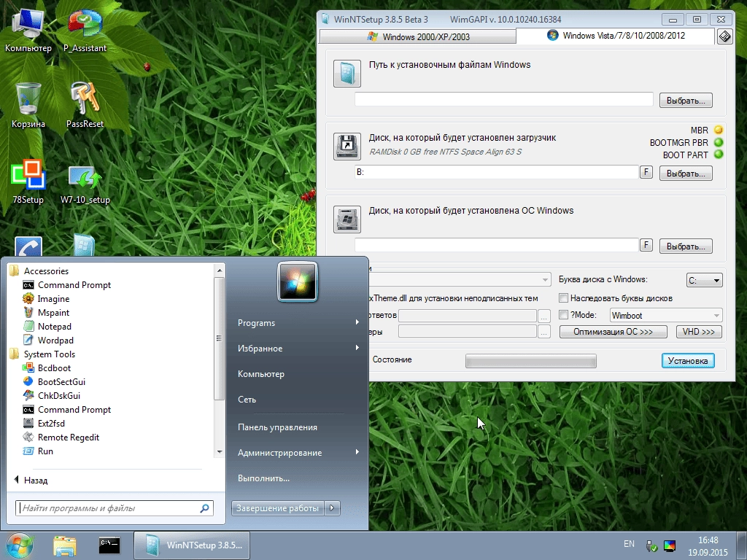Focus the Найти программы и файлы search box
The image size is (747, 560).
coord(115,508)
